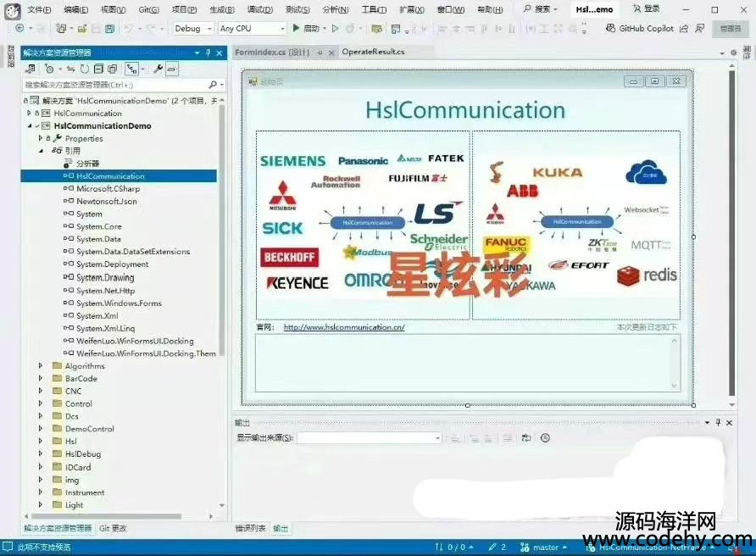Expand the HslDebug folder
This screenshot has height=556, width=756.
(x=41, y=453)
